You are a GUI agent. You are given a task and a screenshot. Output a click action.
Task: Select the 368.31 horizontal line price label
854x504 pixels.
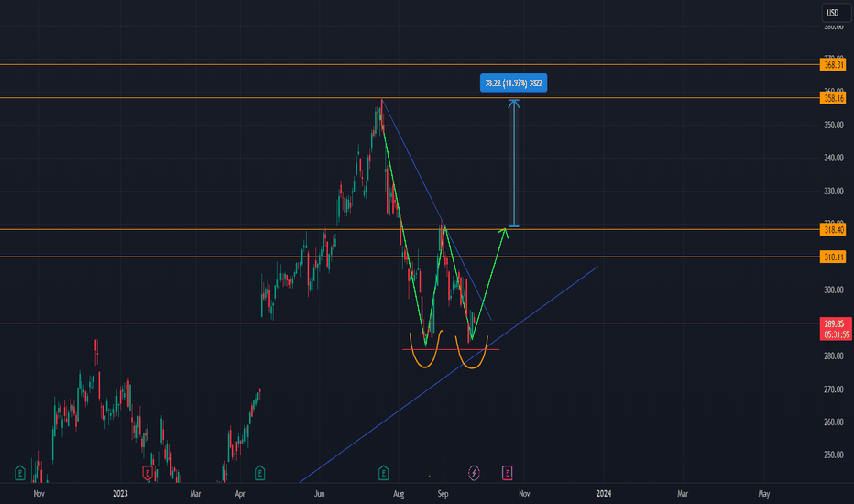834,65
